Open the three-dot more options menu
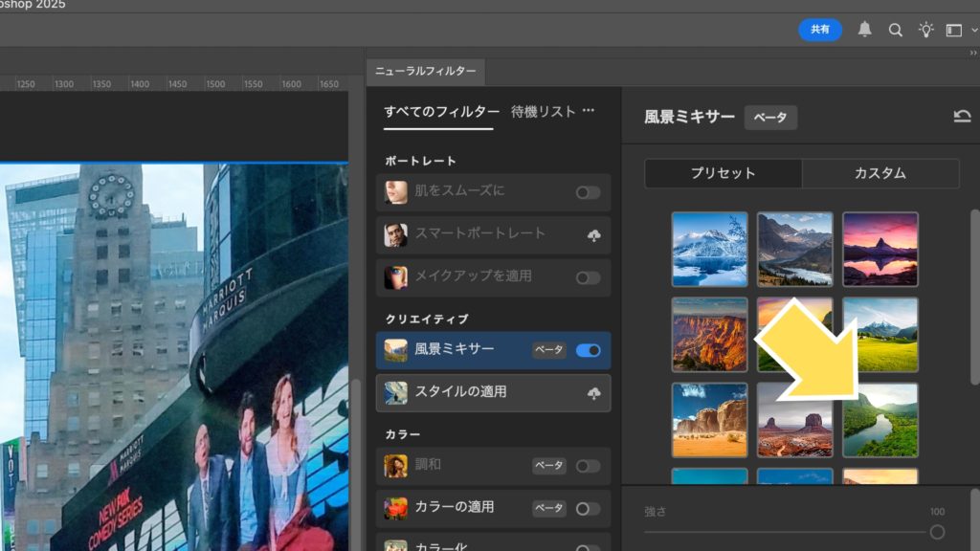The height and width of the screenshot is (551, 980). 589,111
